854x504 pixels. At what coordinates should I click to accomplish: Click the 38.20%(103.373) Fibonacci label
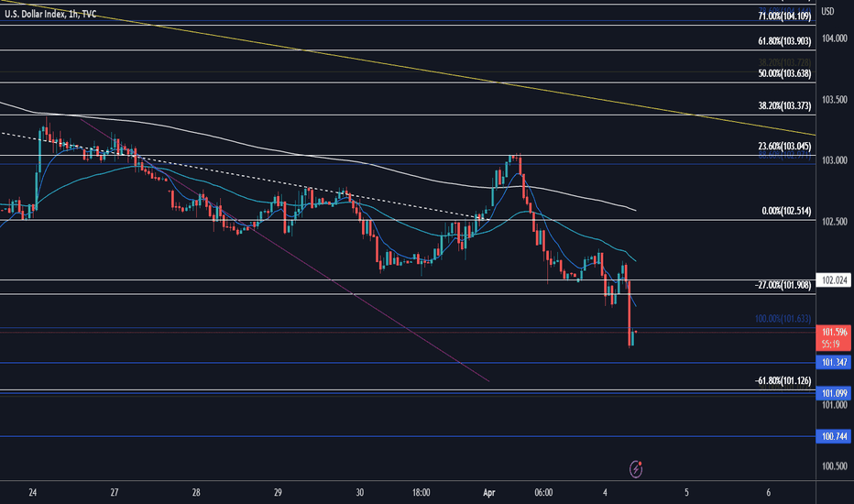pyautogui.click(x=784, y=105)
